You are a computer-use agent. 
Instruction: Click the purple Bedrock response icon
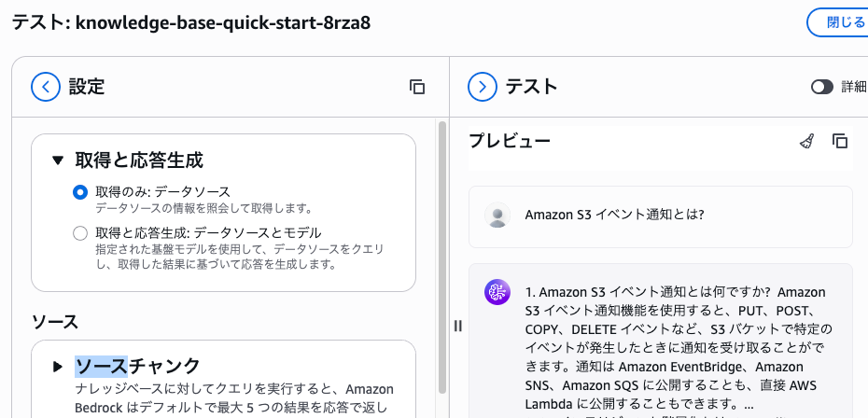[497, 292]
